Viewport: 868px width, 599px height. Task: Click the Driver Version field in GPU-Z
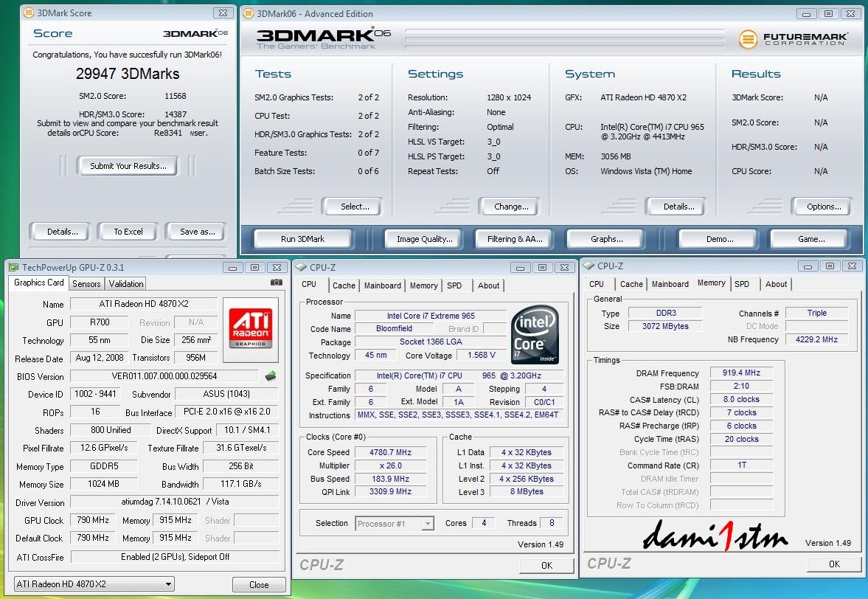pyautogui.click(x=175, y=502)
